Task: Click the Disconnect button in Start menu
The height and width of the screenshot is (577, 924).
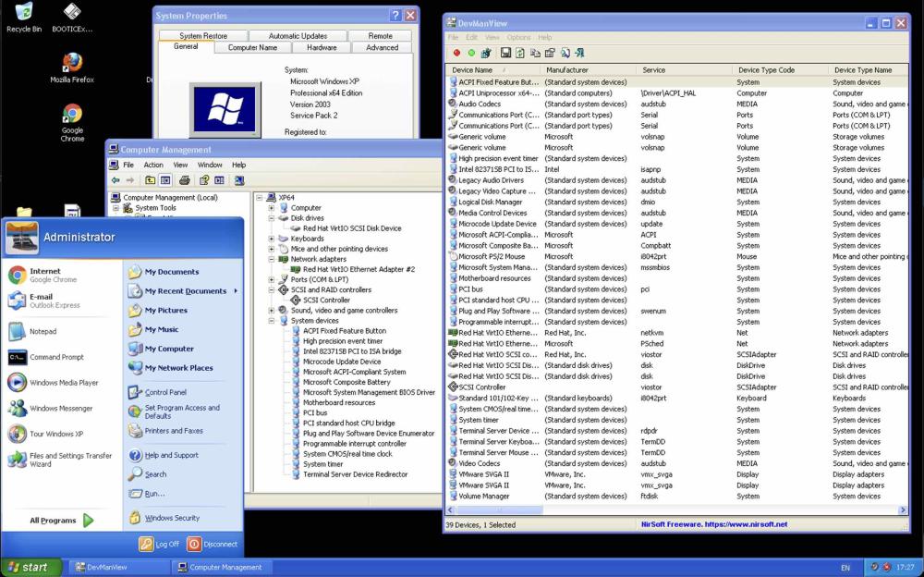Action: [x=213, y=544]
